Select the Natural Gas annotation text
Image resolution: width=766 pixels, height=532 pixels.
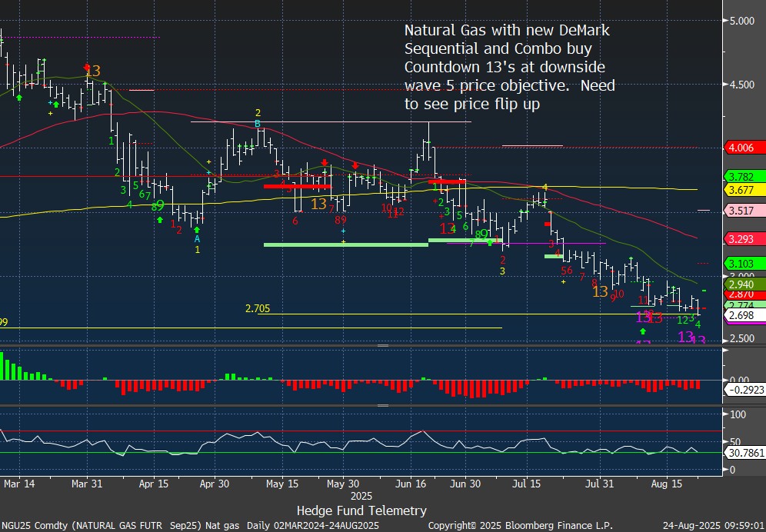(509, 67)
